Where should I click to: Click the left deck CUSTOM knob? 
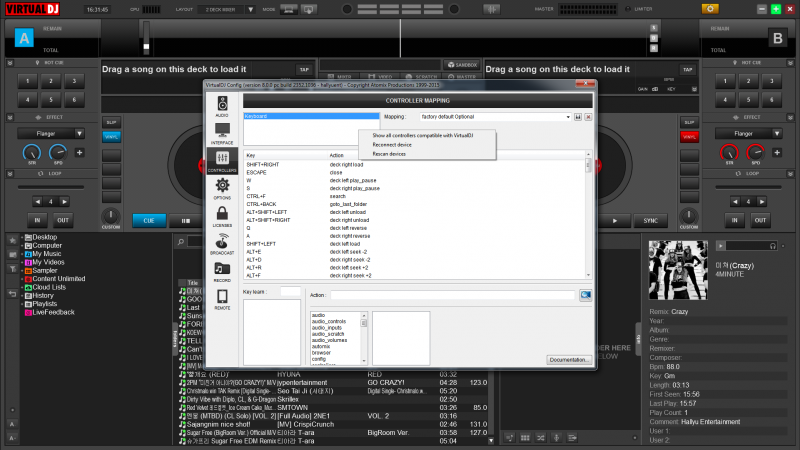click(x=111, y=216)
